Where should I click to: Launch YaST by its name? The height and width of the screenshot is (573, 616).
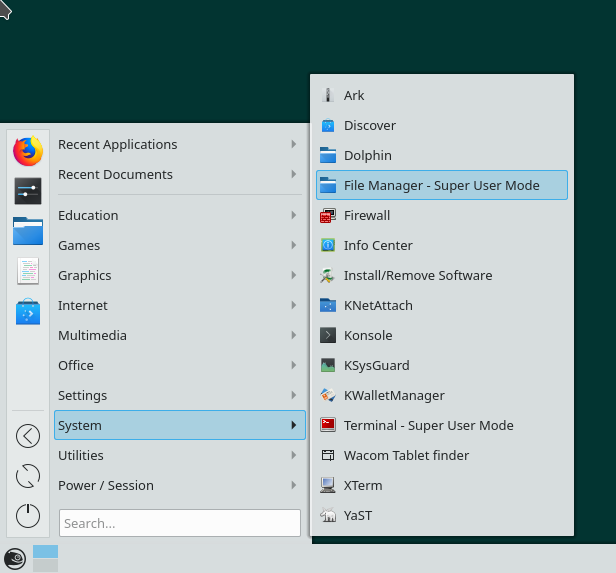tap(358, 515)
